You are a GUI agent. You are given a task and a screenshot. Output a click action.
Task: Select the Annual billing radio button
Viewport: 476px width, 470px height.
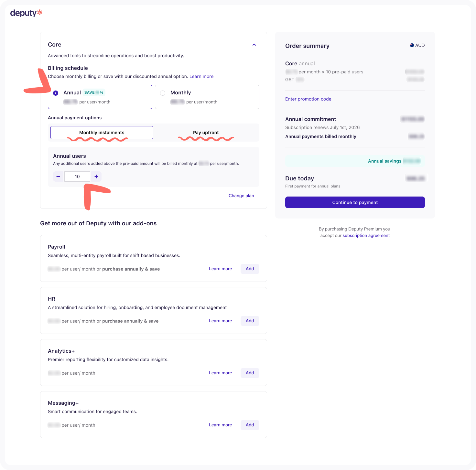tap(56, 93)
